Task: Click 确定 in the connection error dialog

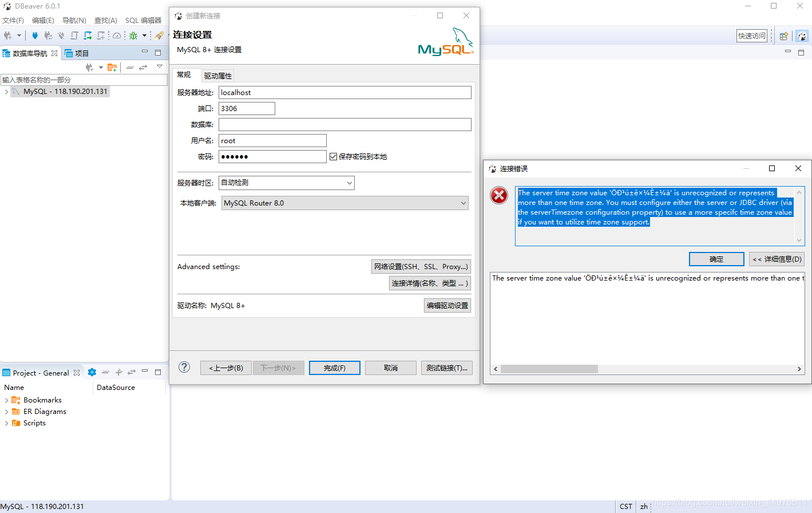Action: pos(716,259)
